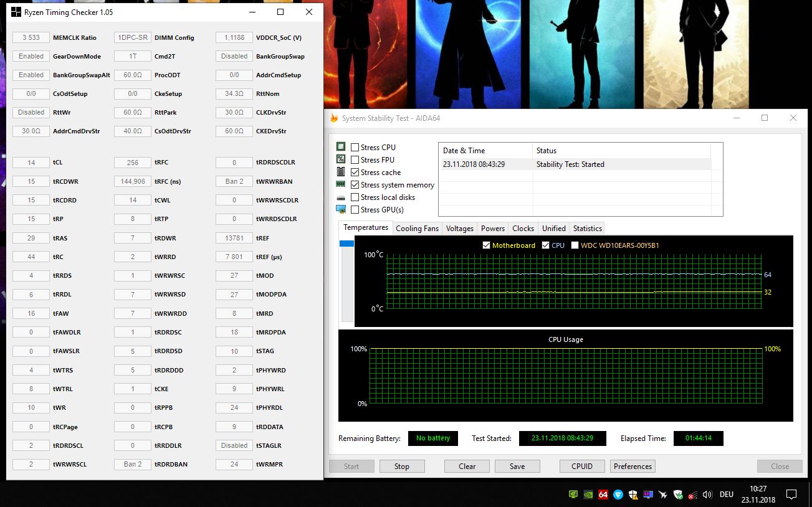Open the notification center icon
812x507 pixels.
coord(791,495)
